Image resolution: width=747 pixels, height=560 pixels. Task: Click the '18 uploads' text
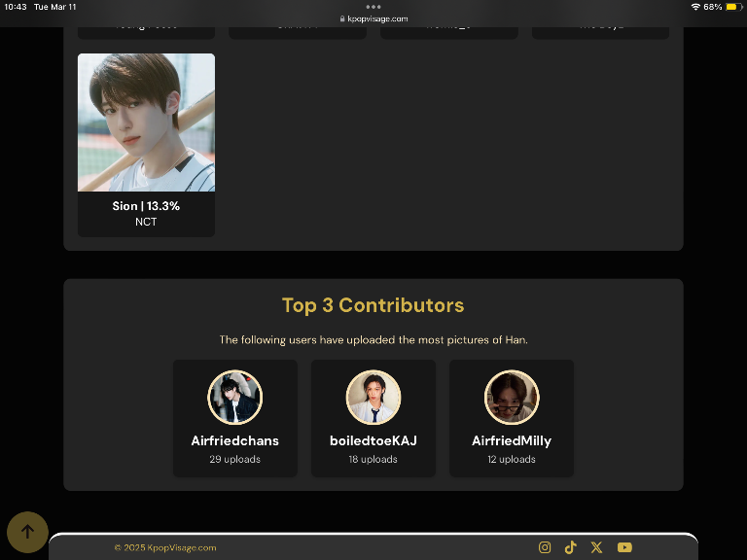pos(373,460)
